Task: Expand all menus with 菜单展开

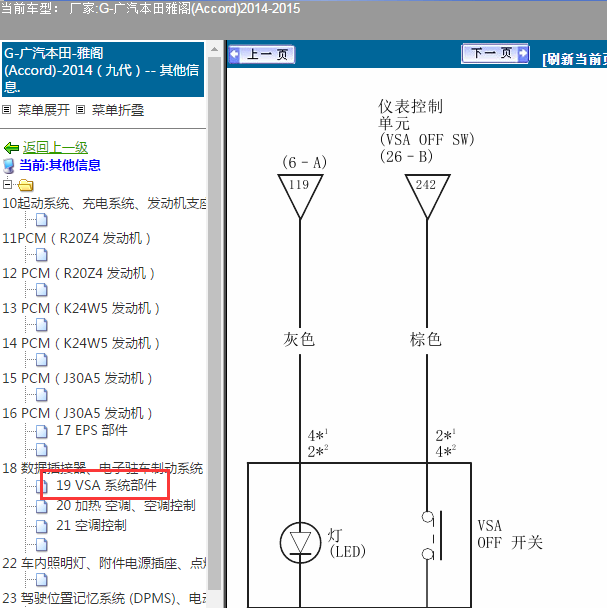Action: 44,110
